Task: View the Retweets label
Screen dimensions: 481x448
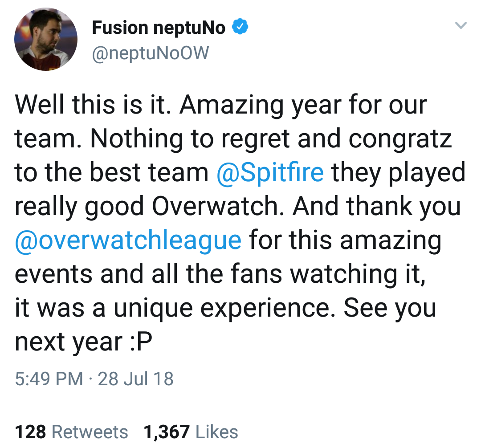Action: coord(90,432)
